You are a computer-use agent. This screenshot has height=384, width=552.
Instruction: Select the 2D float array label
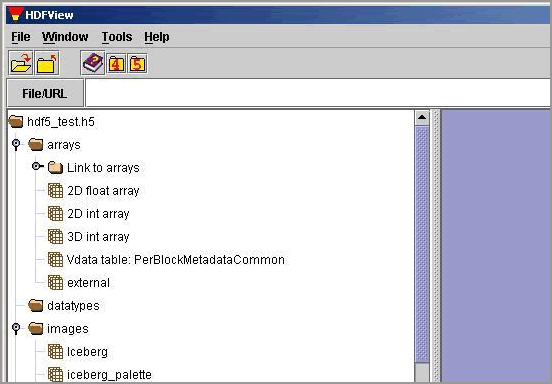tap(103, 191)
